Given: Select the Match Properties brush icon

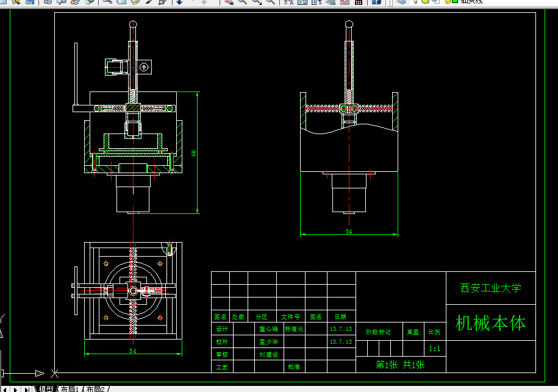Looking at the screenshot, I should 149,2.
